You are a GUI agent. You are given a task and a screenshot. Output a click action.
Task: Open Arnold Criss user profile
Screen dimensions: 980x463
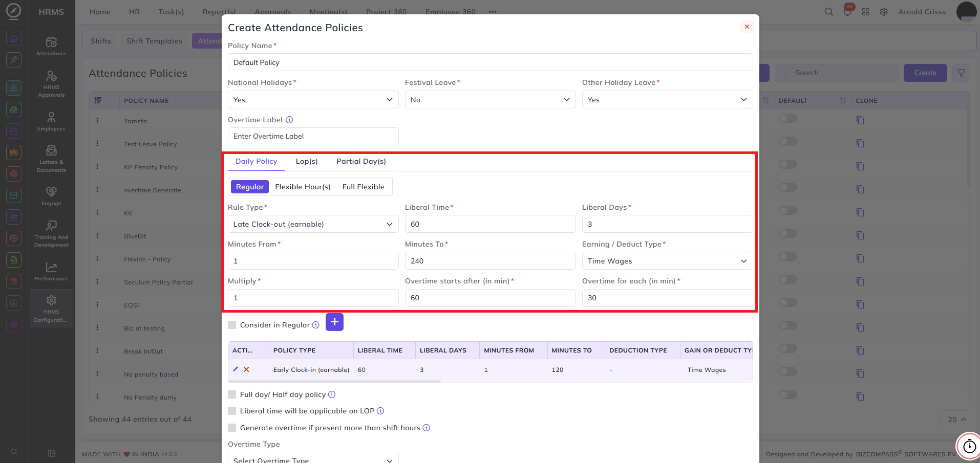(x=922, y=12)
